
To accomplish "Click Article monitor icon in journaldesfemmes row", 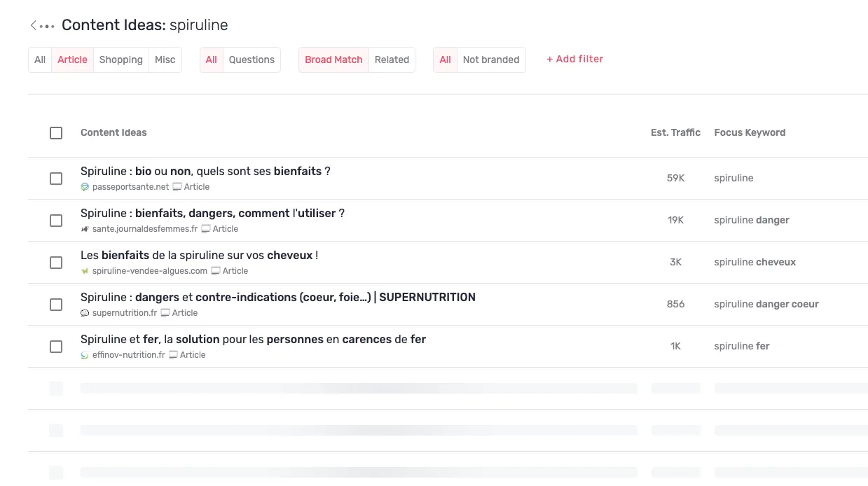I will point(206,229).
